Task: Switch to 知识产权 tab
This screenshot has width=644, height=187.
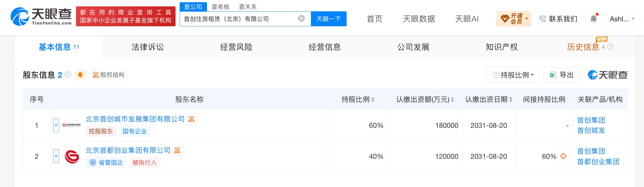Action: click(x=502, y=47)
